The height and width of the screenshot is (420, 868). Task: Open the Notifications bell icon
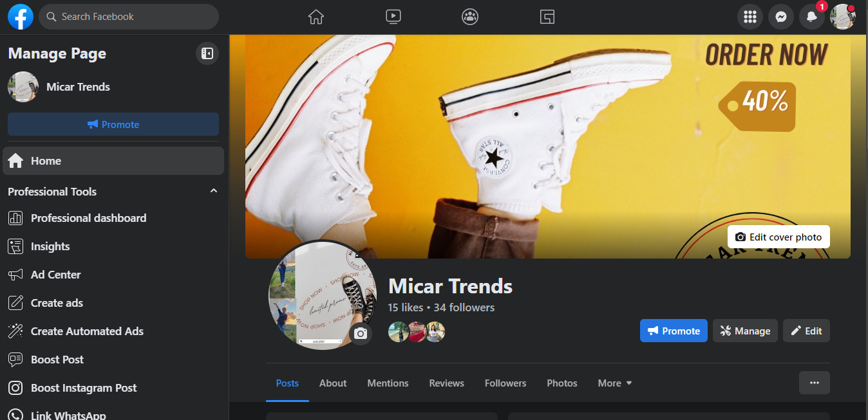pyautogui.click(x=812, y=17)
